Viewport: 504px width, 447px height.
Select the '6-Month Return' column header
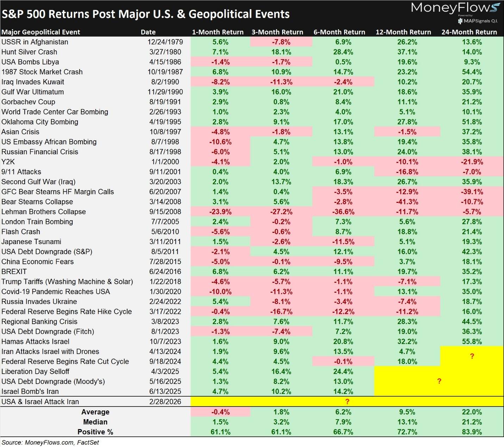(339, 32)
